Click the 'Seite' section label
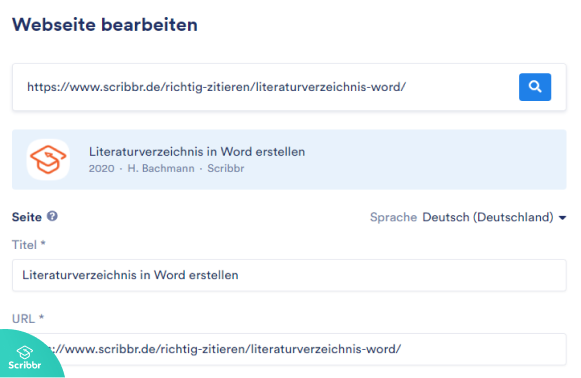The image size is (581, 378). pos(27,217)
